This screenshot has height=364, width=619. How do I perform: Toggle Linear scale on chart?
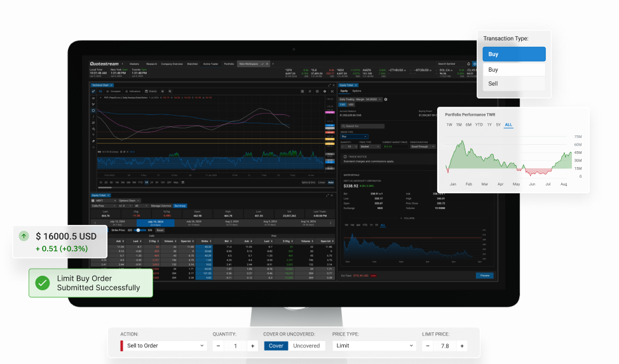click(322, 182)
